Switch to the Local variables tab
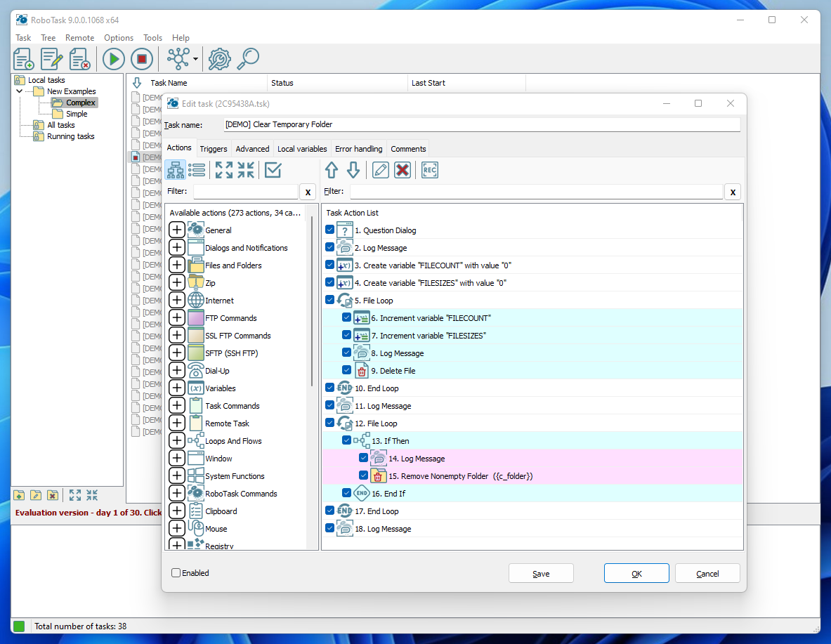The image size is (831, 644). pos(302,149)
